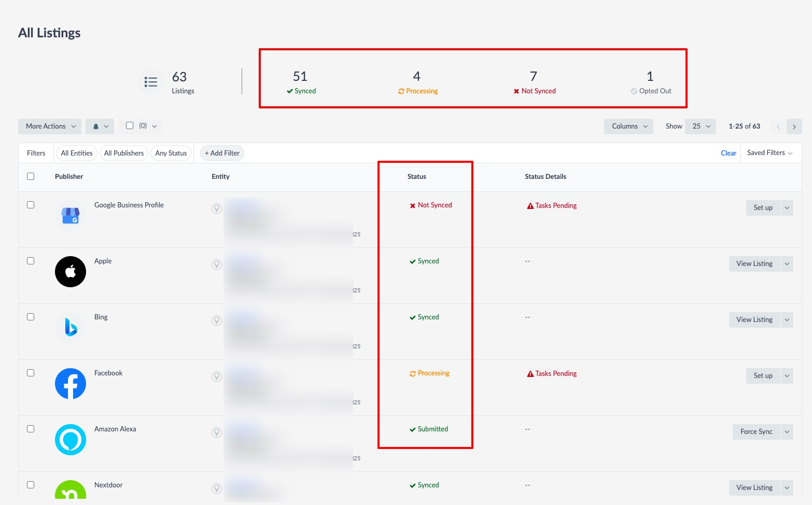Filter by the 7 Not Synced summary
The width and height of the screenshot is (812, 505).
pos(535,82)
